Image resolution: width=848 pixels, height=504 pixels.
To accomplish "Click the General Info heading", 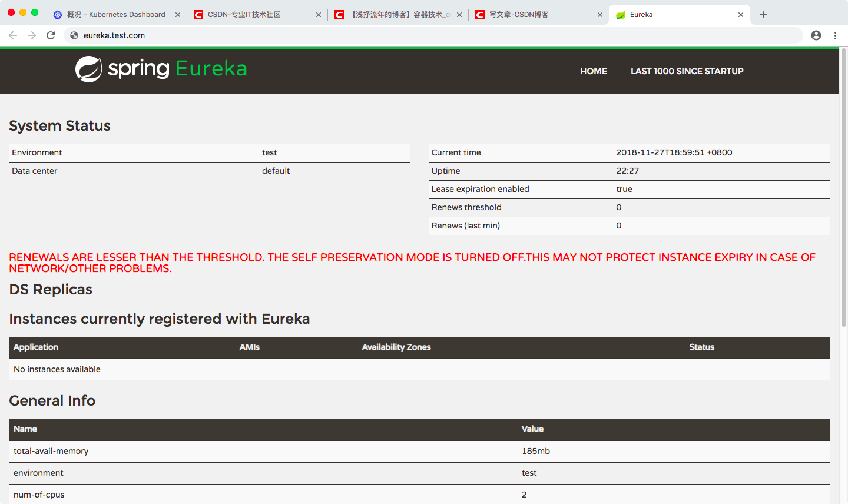I will [52, 401].
